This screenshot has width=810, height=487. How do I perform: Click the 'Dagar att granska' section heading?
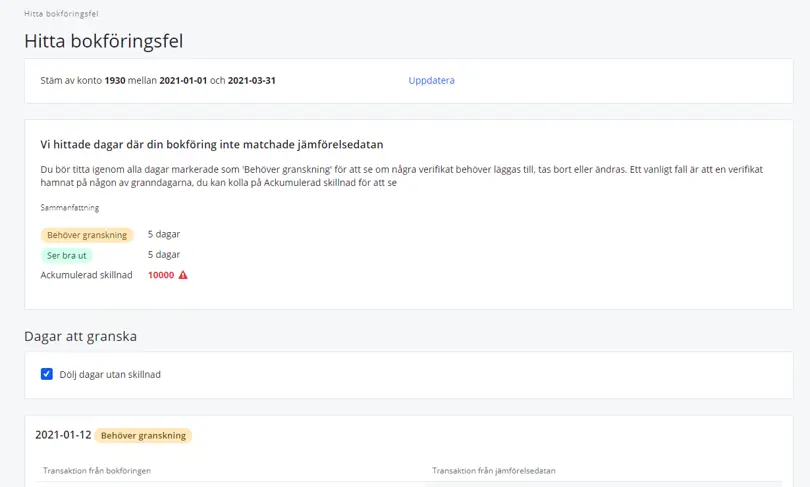pos(80,336)
